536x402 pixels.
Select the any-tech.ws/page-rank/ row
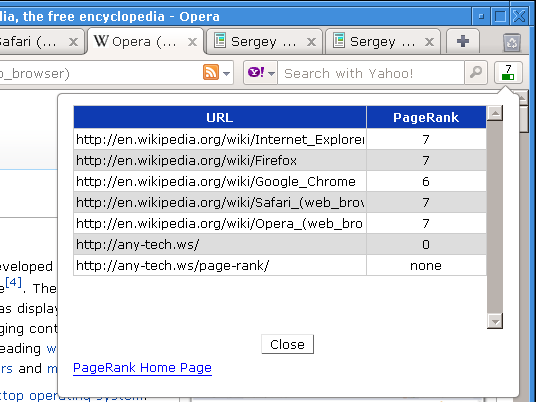click(220, 265)
